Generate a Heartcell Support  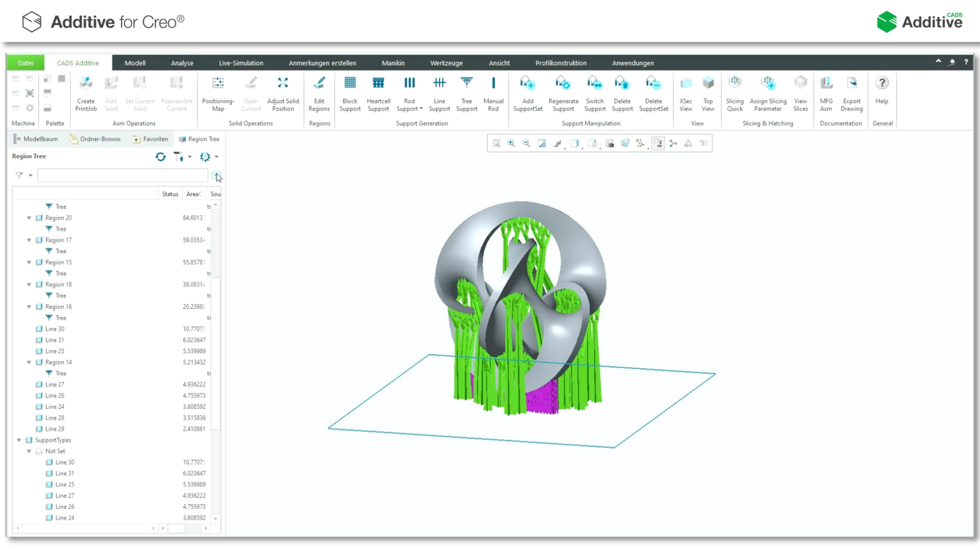pyautogui.click(x=378, y=93)
